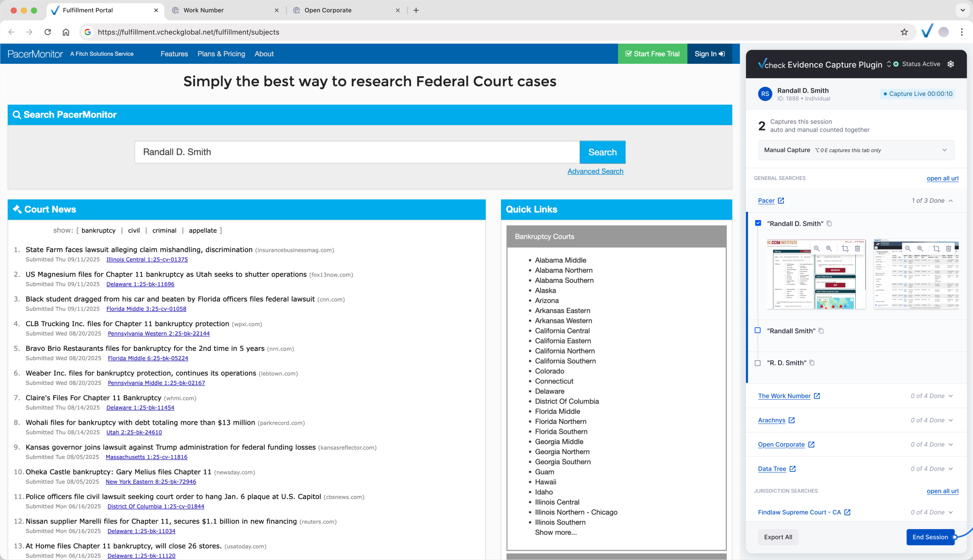Click Show more... in Bankruptcy Courts list

tap(556, 532)
